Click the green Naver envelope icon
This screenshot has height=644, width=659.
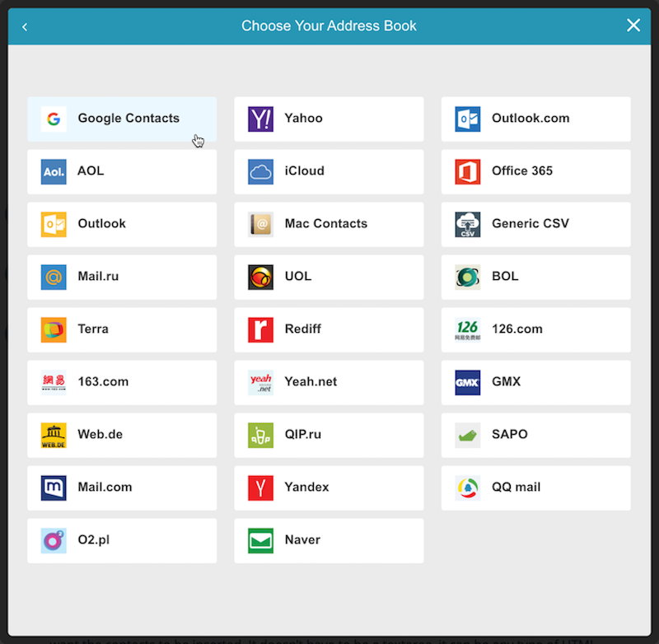pos(260,541)
